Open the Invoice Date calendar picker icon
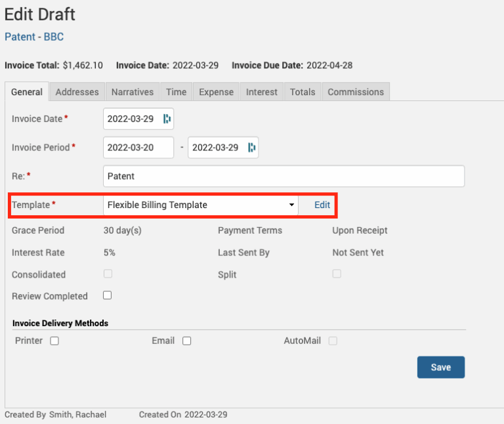Image resolution: width=504 pixels, height=424 pixels. (x=167, y=119)
